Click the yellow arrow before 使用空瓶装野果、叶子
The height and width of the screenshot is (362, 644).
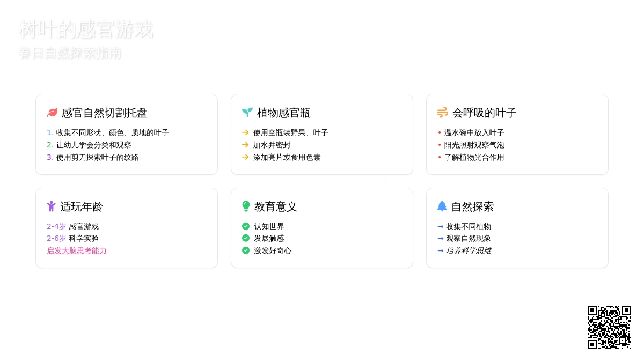pos(245,132)
